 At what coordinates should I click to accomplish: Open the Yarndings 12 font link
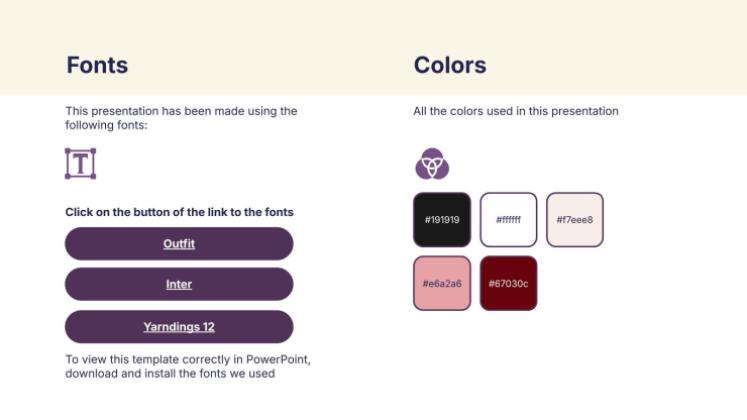point(179,327)
